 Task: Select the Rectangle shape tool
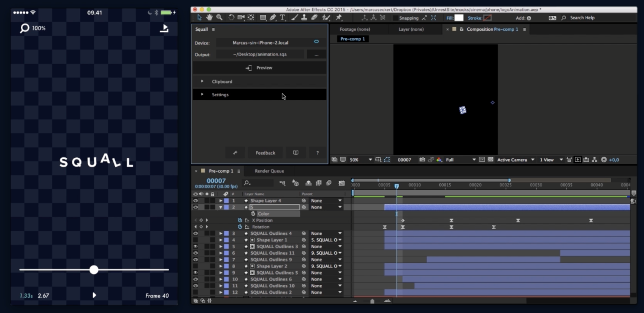coord(263,18)
